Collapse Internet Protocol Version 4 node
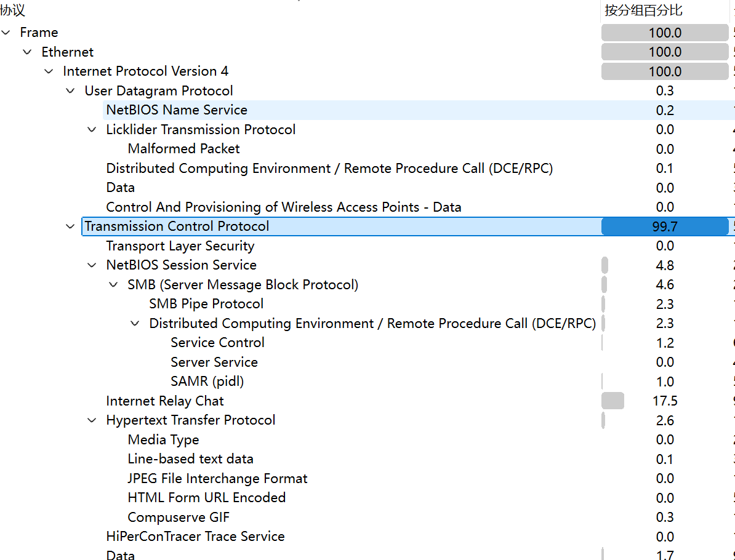 pos(49,71)
